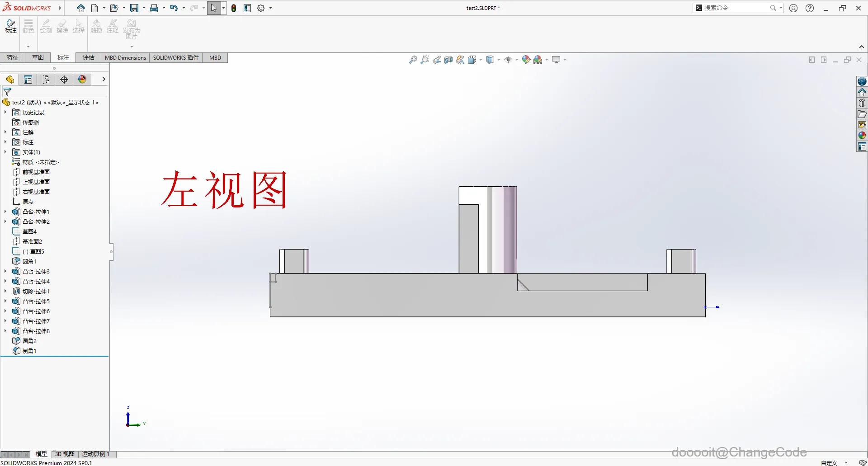
Task: Toggle the DisplayManager tab in left panel
Action: tap(46, 80)
